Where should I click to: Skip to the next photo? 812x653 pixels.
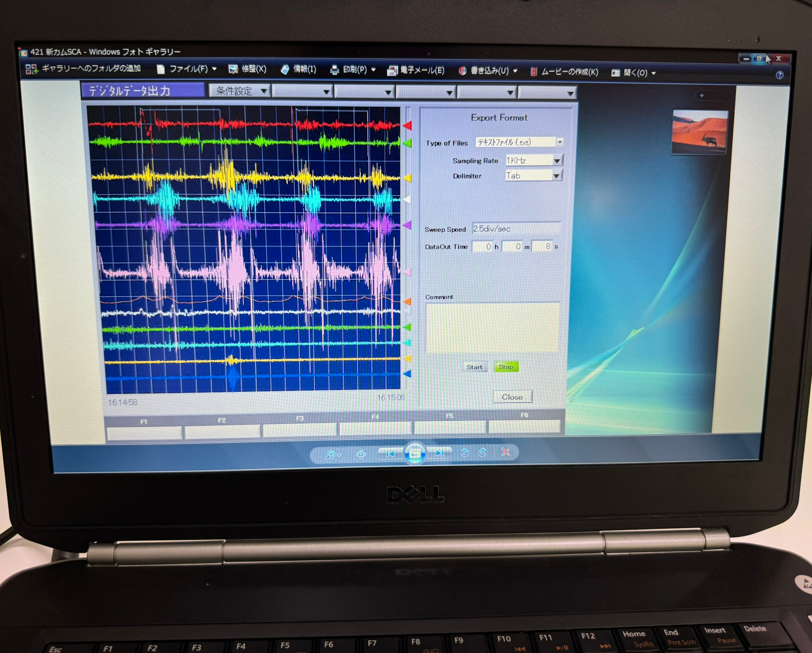(x=440, y=453)
